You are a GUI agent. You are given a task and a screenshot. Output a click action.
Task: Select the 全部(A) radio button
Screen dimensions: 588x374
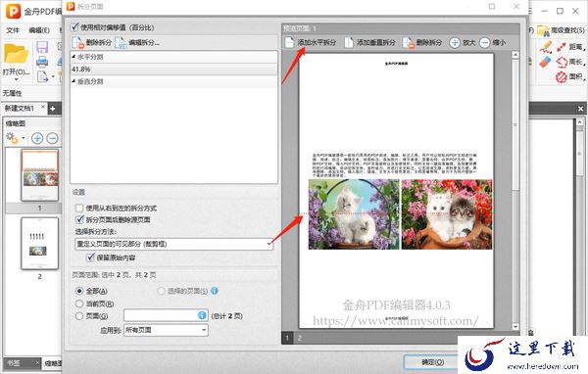click(79, 291)
